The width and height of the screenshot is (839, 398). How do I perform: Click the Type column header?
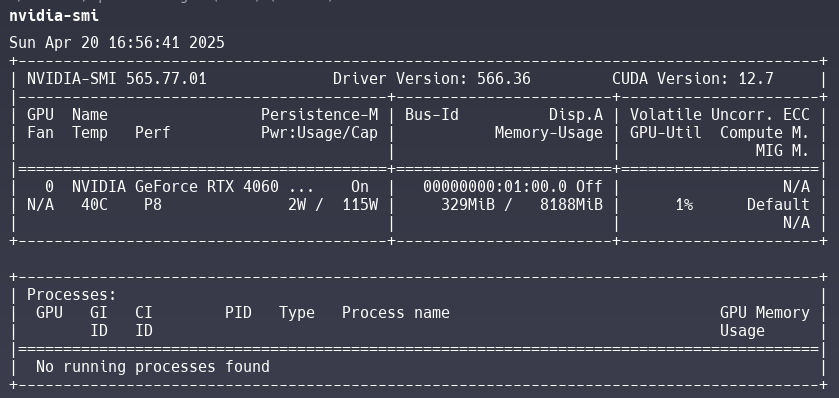297,313
